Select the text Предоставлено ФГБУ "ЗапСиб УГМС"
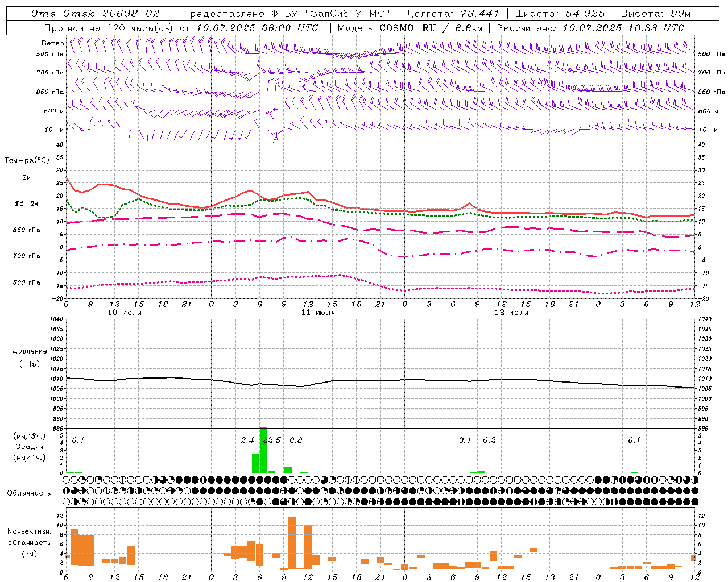The height and width of the screenshot is (582, 728). pyautogui.click(x=286, y=14)
